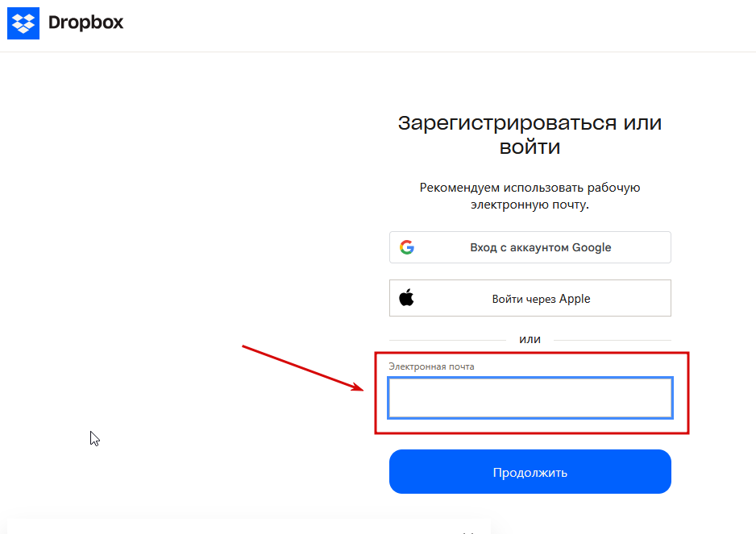The height and width of the screenshot is (534, 756).
Task: Click the 'Рекомендуем использовать рабочую' hint text
Action: coord(530,188)
